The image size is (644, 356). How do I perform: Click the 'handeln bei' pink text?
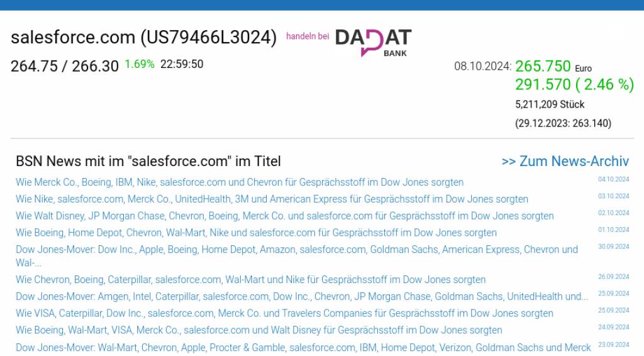308,36
